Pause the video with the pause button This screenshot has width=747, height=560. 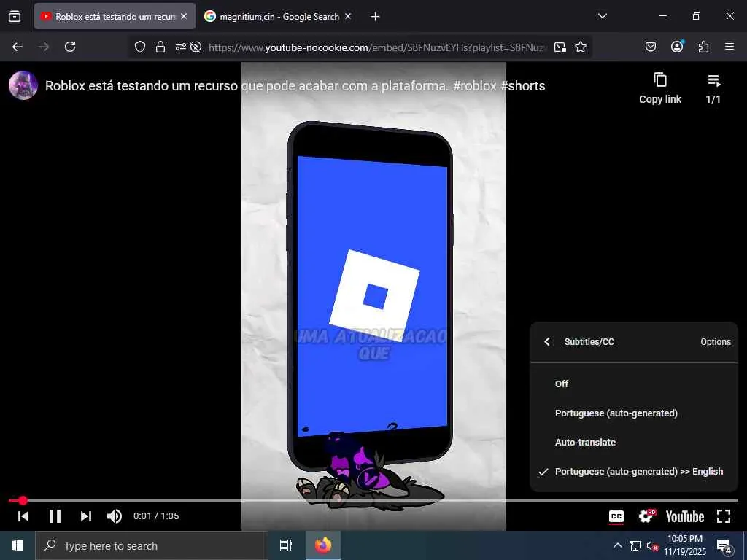[x=55, y=516]
